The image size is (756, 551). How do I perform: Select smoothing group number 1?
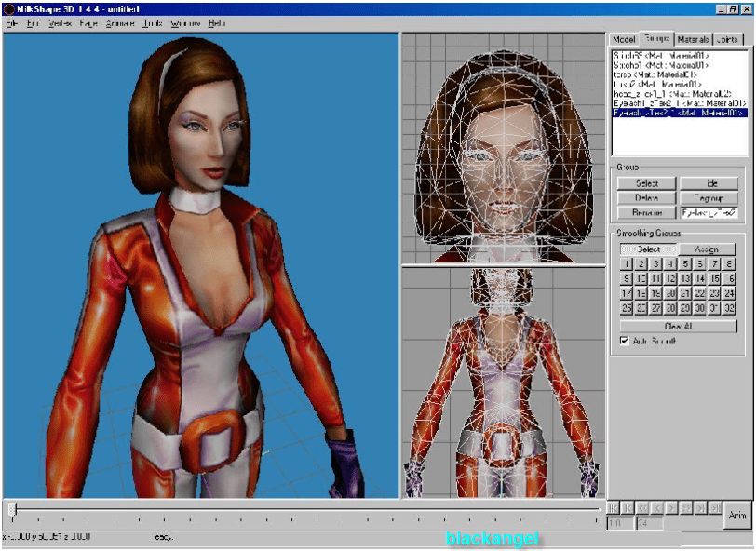point(628,264)
